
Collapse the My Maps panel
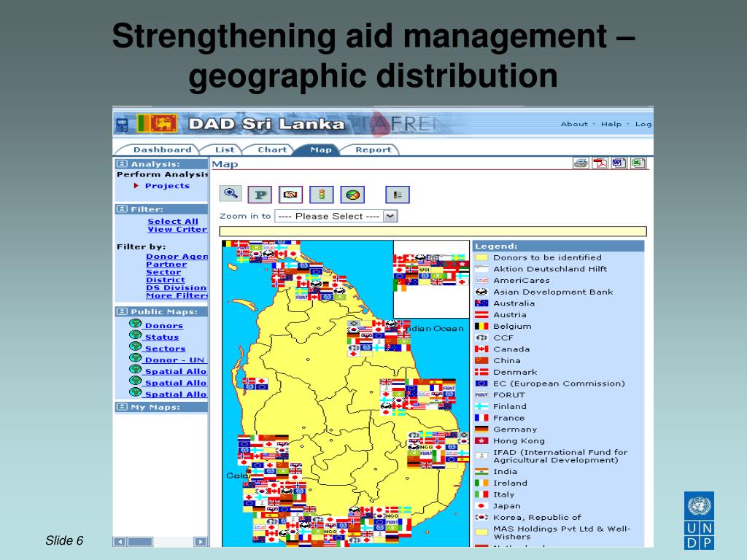tap(122, 407)
